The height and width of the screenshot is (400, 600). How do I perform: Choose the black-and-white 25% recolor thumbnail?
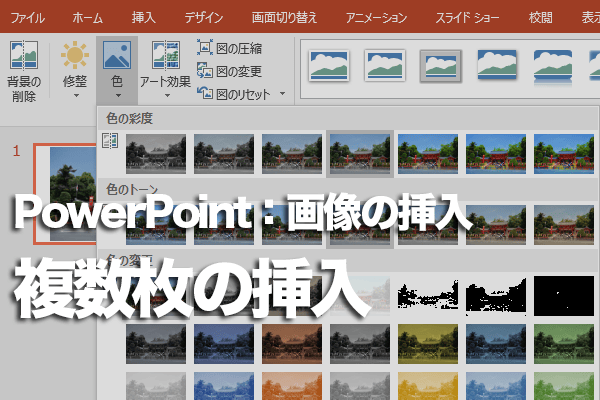[428, 296]
